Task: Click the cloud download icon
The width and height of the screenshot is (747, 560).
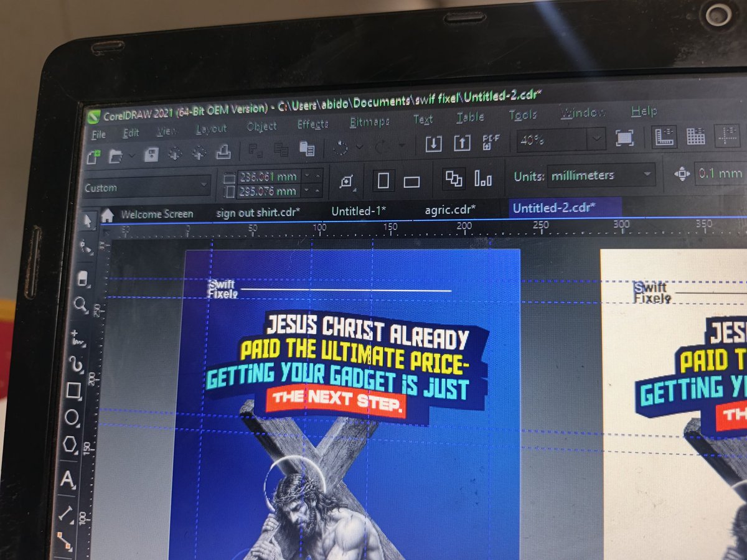Action: (x=175, y=154)
